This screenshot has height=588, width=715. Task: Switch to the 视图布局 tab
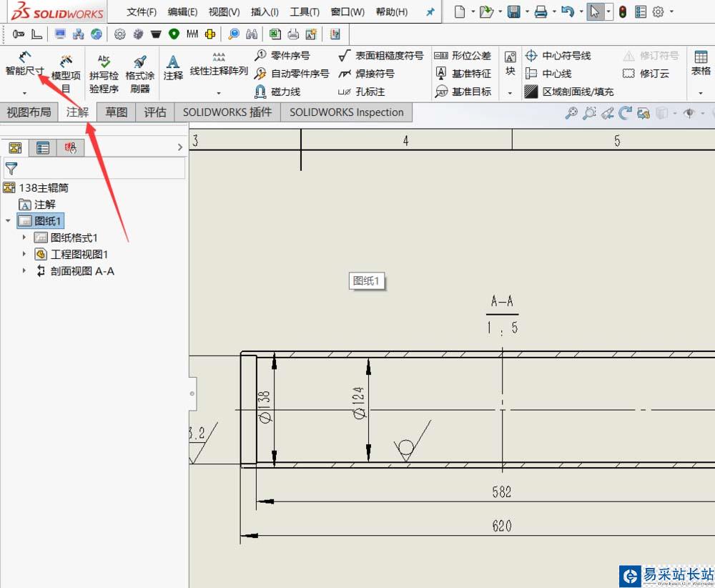point(29,112)
